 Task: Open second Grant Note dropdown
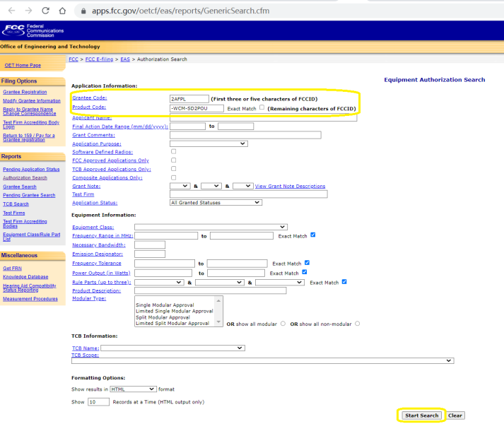tap(211, 186)
